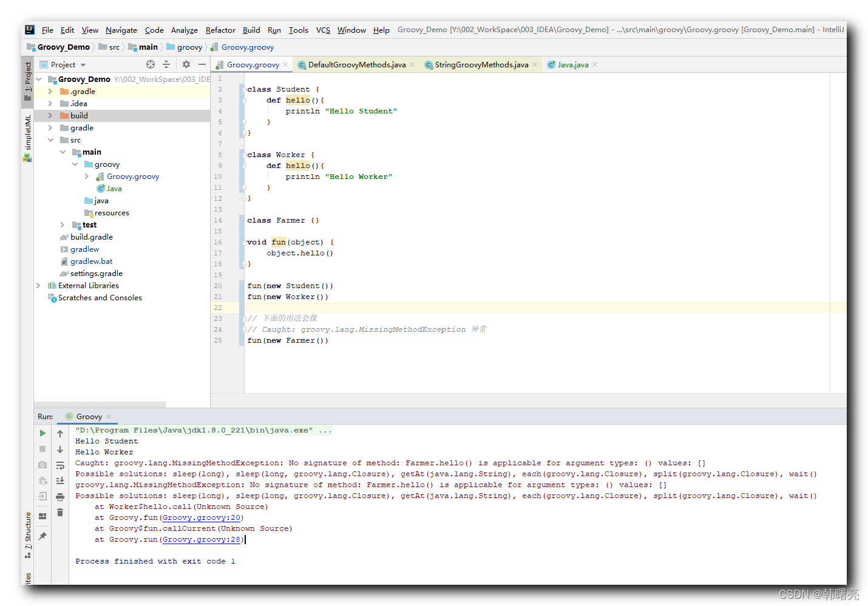868x606 pixels.
Task: Click the Stop process square icon in Run panel
Action: click(42, 449)
